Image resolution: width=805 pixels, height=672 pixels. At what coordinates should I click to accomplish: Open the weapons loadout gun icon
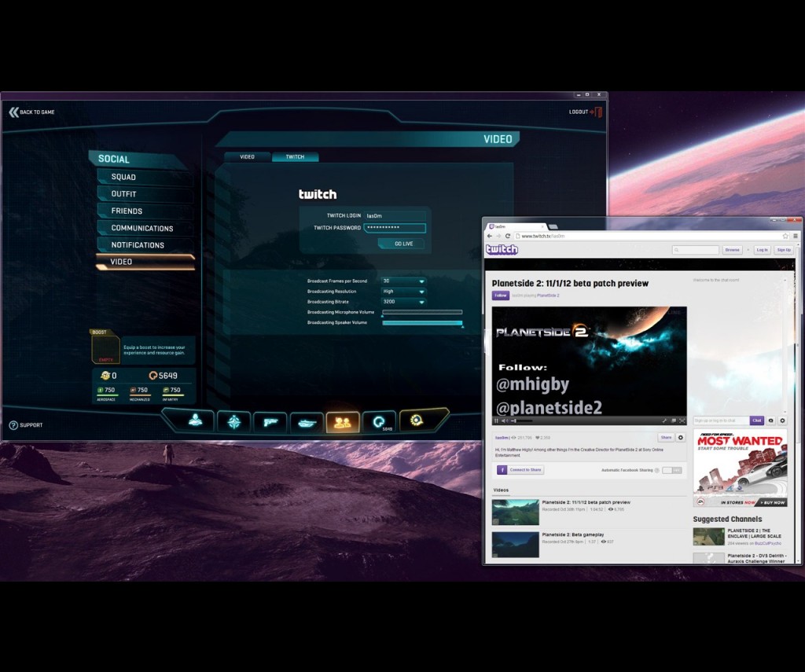270,422
